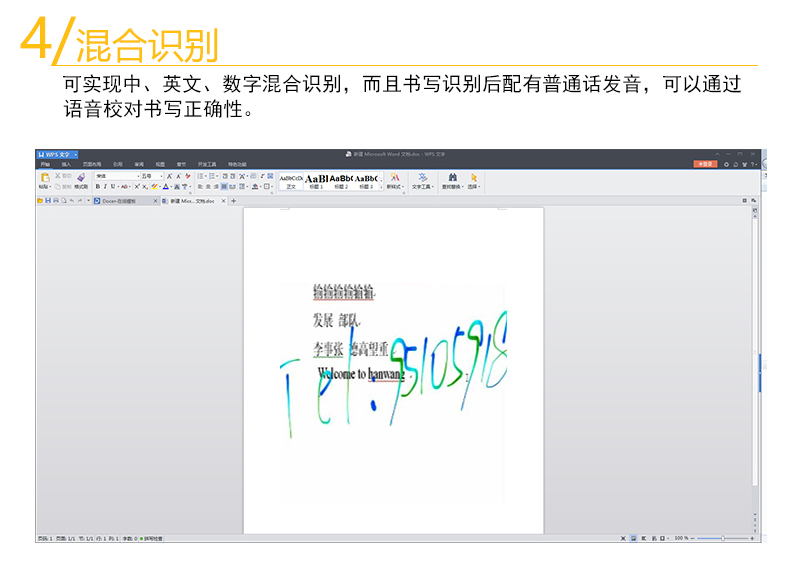Click the Select cursor tool icon

[x=474, y=178]
